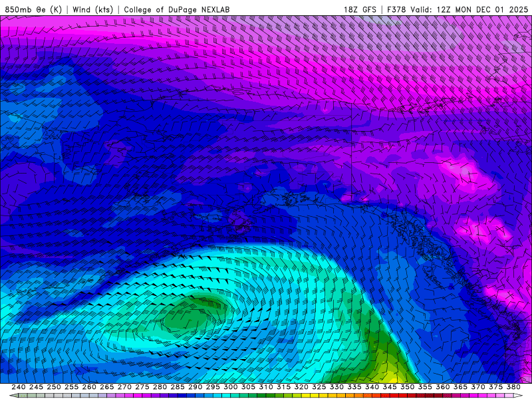Click the 335 value on the color scale
The width and height of the screenshot is (532, 399).
tap(354, 387)
